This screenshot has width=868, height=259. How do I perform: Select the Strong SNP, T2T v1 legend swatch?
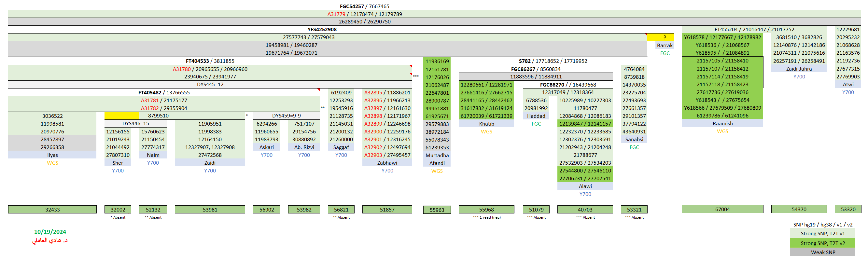click(822, 233)
